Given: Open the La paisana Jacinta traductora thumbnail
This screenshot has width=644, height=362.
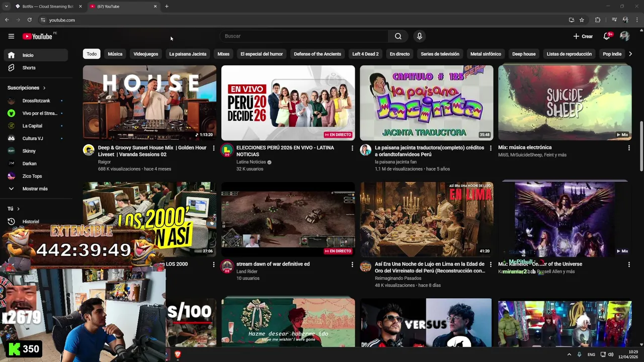Looking at the screenshot, I should [426, 103].
